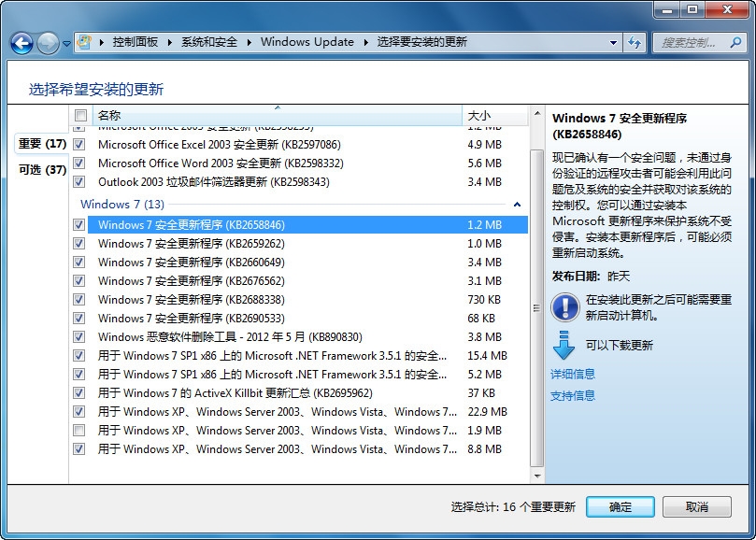The height and width of the screenshot is (540, 756).
Task: Collapse the Windows 7 (13) group
Action: click(x=517, y=205)
